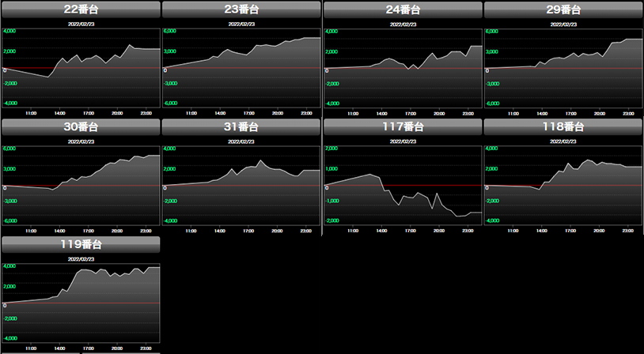Click the 2022/02/23 date above 117番台 chart
Image resolution: width=644 pixels, height=354 pixels.
point(403,141)
